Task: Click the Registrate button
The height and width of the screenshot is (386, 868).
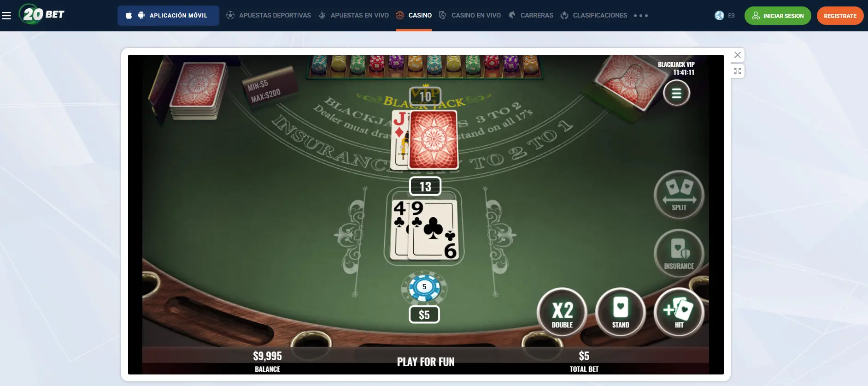Action: pyautogui.click(x=840, y=16)
